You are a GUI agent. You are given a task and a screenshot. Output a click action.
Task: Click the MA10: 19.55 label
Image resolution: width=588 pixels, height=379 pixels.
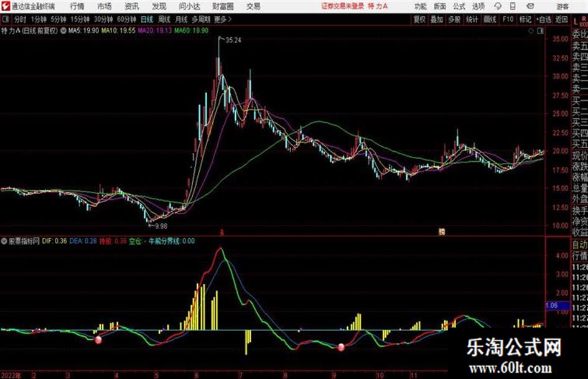118,30
